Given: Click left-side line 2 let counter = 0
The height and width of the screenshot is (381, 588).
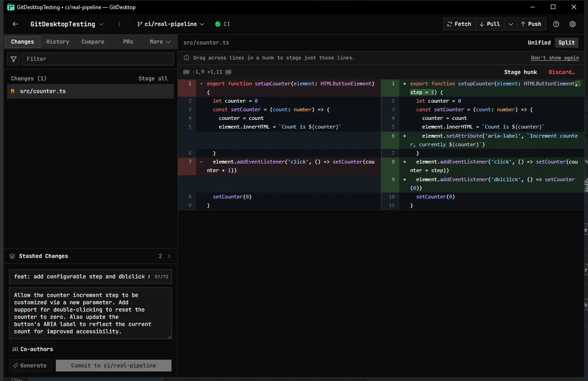Looking at the screenshot, I should [279, 101].
